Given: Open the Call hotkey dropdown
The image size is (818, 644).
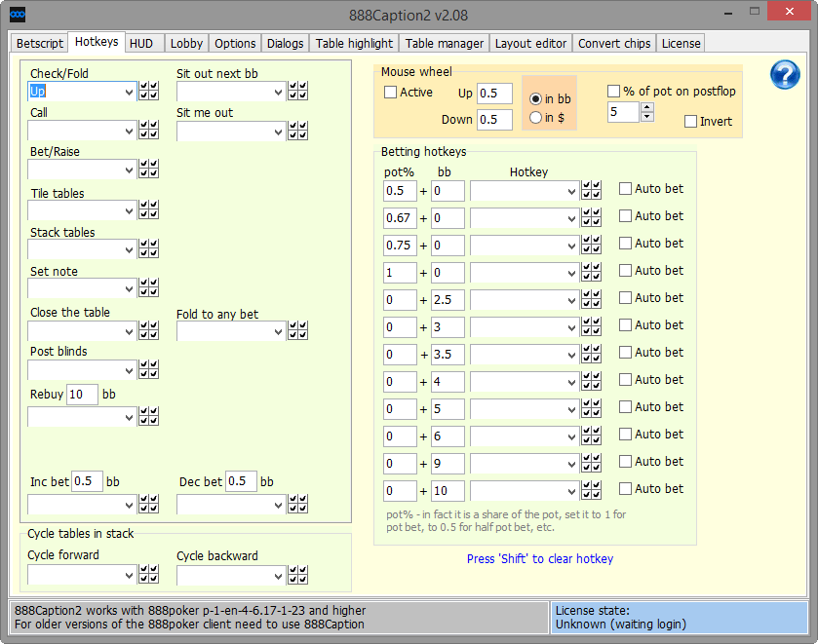Looking at the screenshot, I should 130,131.
